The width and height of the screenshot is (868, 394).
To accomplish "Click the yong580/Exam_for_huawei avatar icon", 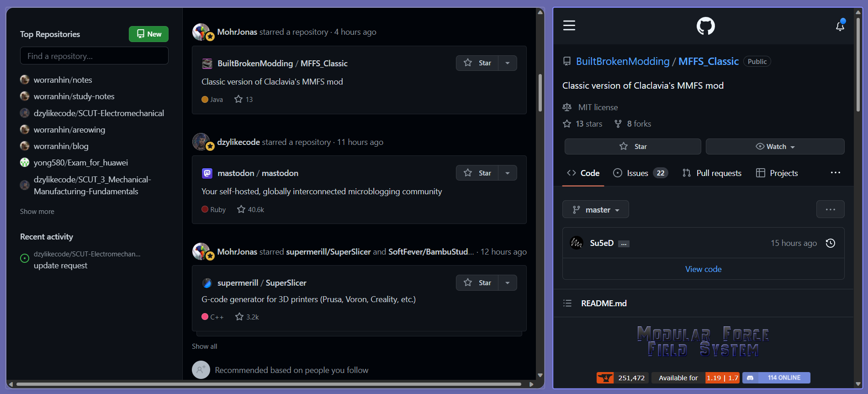I will [x=25, y=162].
